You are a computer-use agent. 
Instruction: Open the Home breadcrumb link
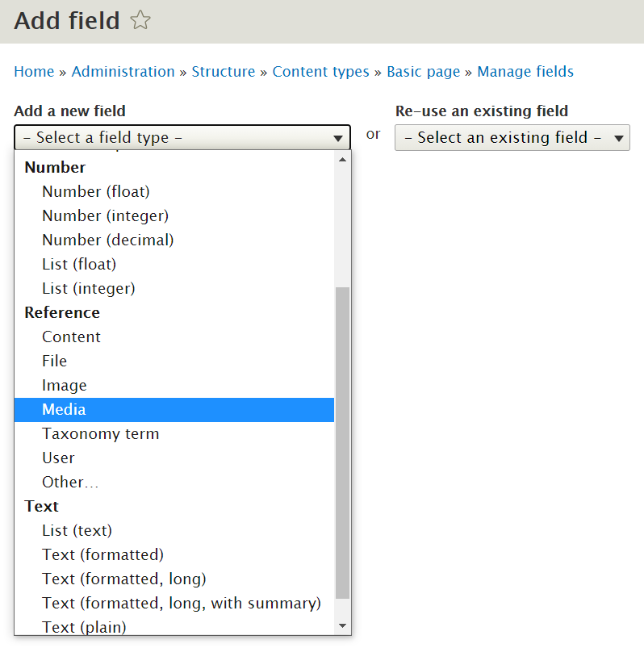point(34,72)
